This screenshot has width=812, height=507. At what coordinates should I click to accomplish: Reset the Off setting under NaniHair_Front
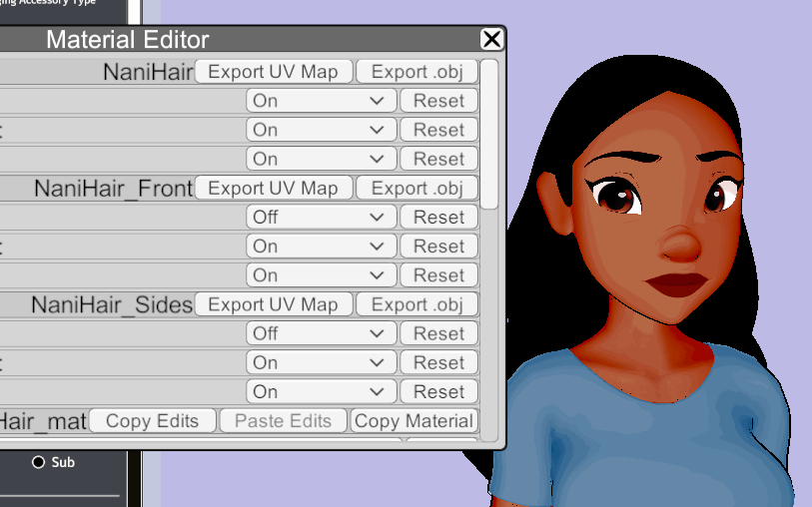click(438, 217)
